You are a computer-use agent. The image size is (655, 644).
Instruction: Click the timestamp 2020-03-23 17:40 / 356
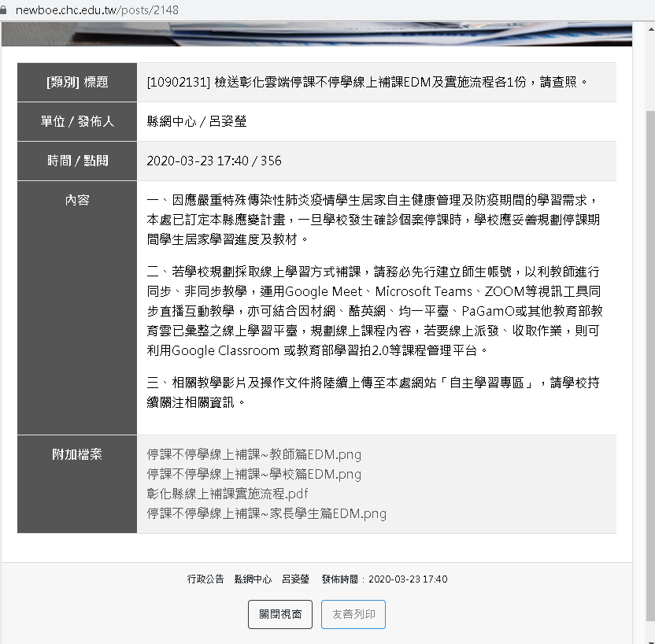point(214,161)
